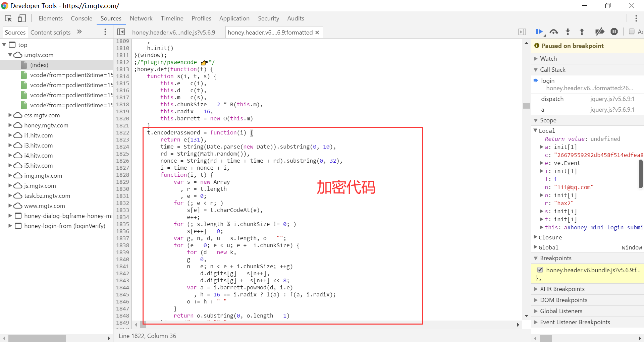Collapse the i.mgtv.com domain node
644x342 pixels.
[10, 55]
